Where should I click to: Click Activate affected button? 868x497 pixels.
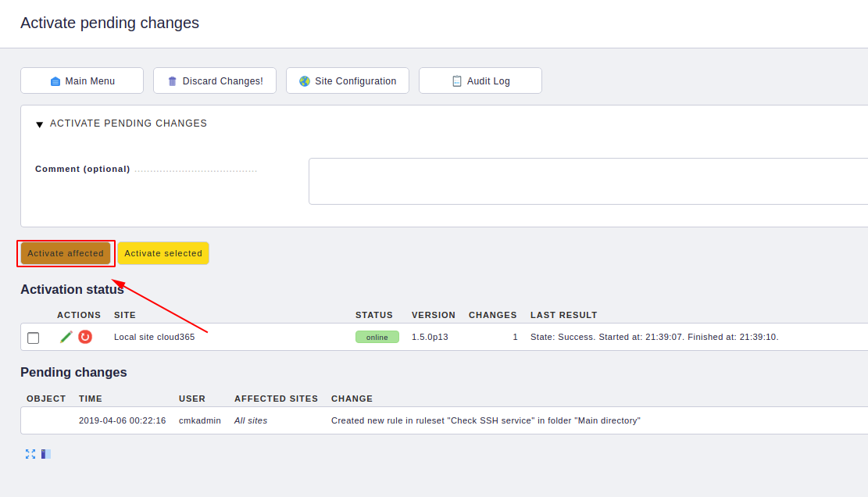(x=66, y=253)
